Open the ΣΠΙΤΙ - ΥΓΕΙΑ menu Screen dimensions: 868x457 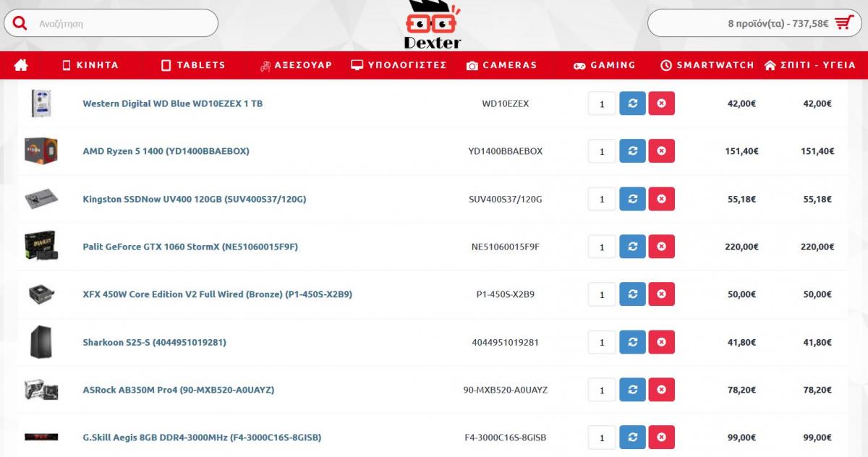[x=810, y=65]
